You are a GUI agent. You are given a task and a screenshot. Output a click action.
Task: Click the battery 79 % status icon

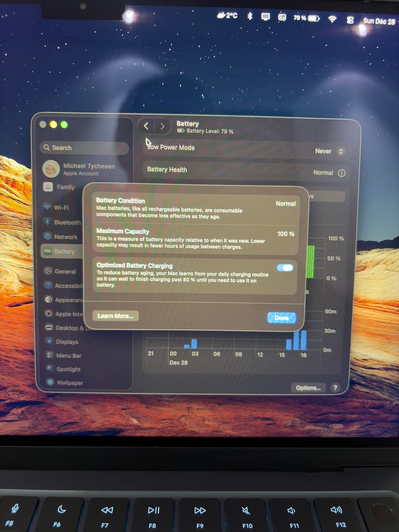306,18
